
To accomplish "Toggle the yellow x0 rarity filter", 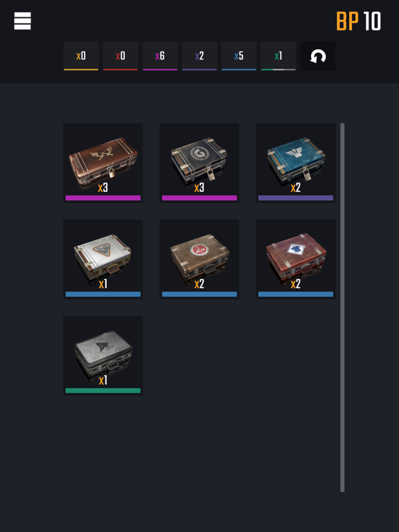I will click(x=81, y=56).
